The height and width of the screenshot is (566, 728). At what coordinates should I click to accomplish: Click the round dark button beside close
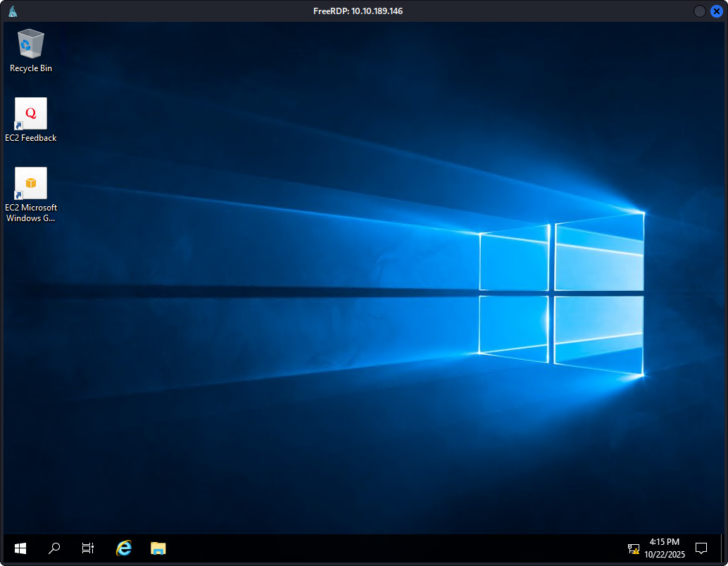700,11
